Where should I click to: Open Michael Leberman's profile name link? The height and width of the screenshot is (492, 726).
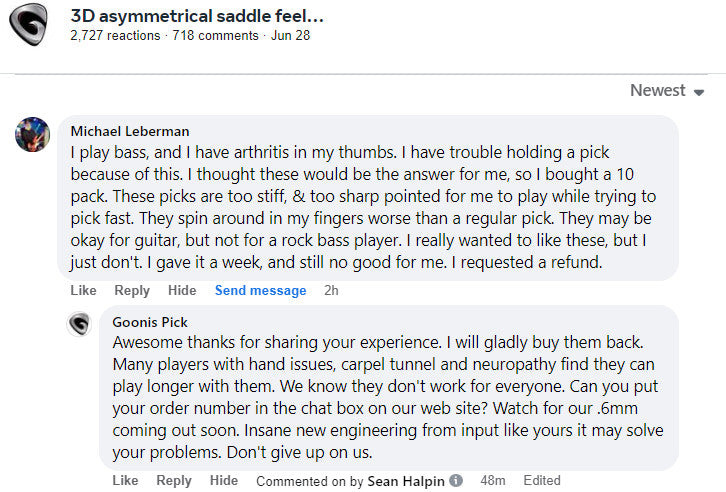point(129,131)
